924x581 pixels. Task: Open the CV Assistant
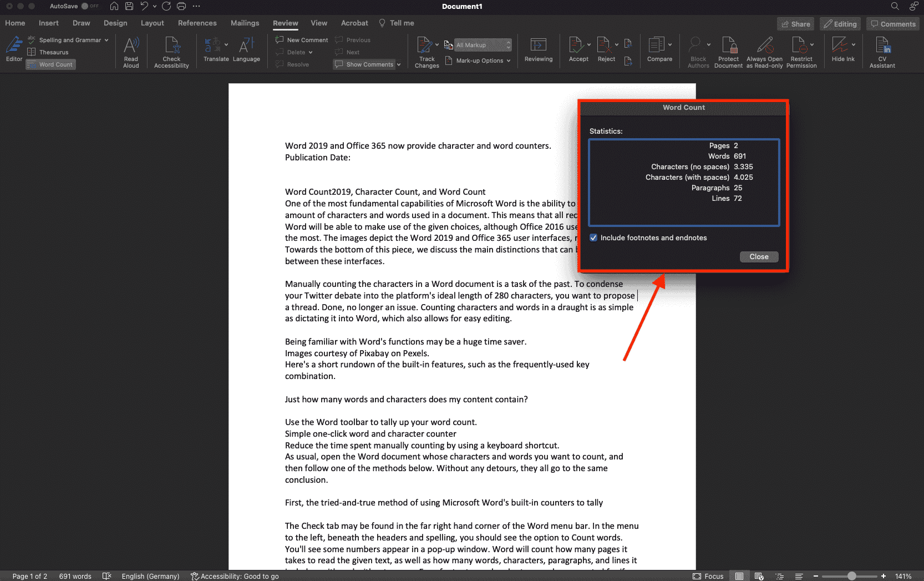pos(882,51)
